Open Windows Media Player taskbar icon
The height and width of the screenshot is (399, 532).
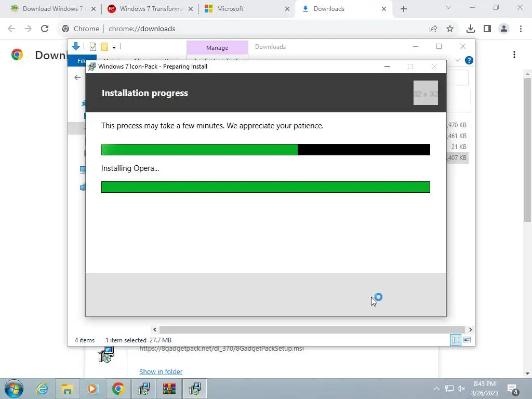pos(92,389)
